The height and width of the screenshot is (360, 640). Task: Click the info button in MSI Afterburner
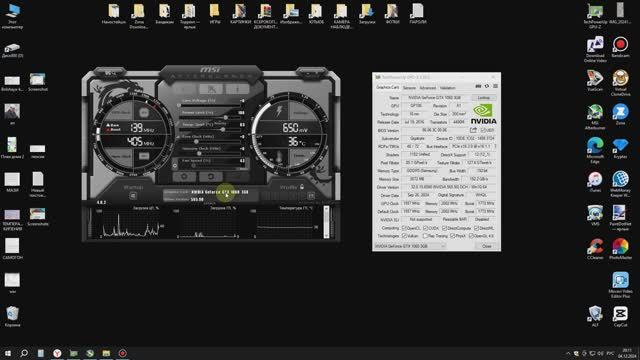237,89
